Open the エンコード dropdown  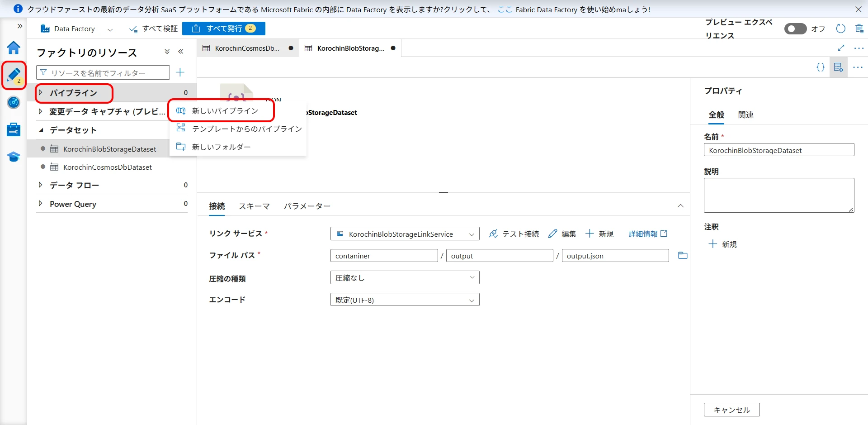tap(405, 300)
